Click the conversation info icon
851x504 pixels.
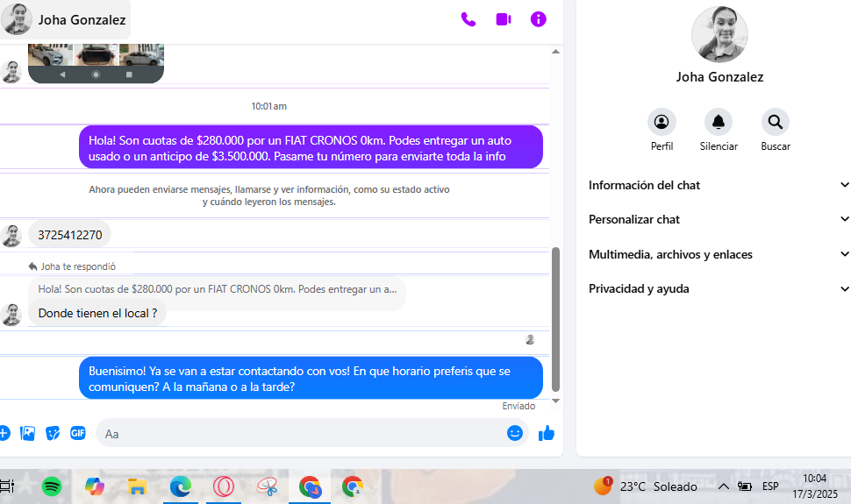click(x=539, y=19)
